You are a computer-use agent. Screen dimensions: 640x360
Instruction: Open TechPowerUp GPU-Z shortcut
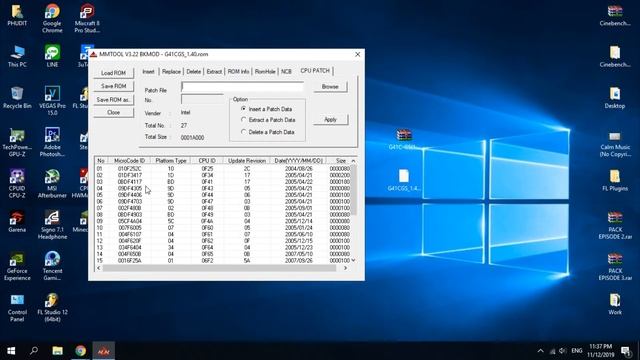pos(17,143)
